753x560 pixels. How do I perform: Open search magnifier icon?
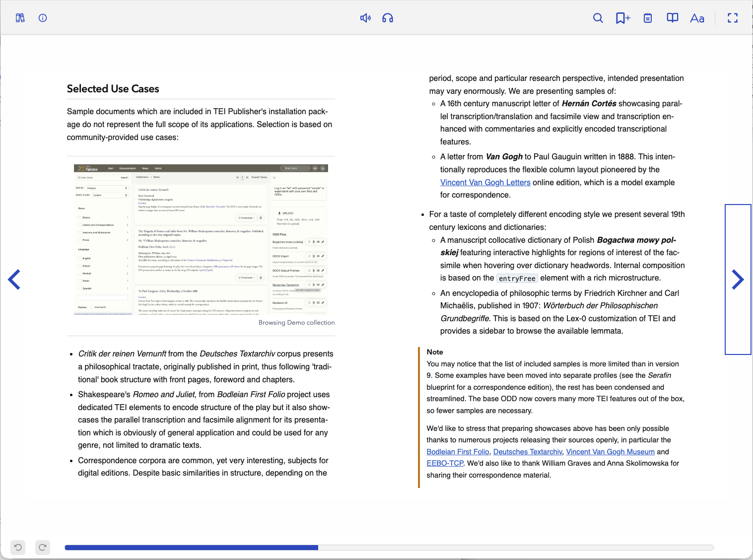tap(598, 18)
